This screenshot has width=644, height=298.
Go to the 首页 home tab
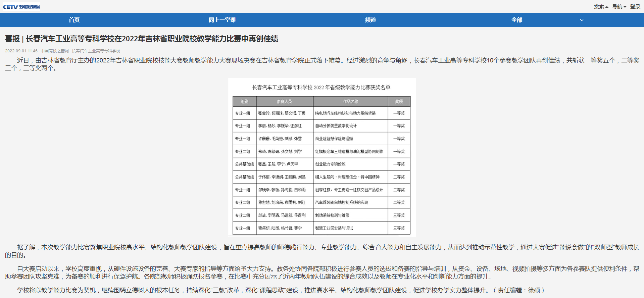[74, 20]
